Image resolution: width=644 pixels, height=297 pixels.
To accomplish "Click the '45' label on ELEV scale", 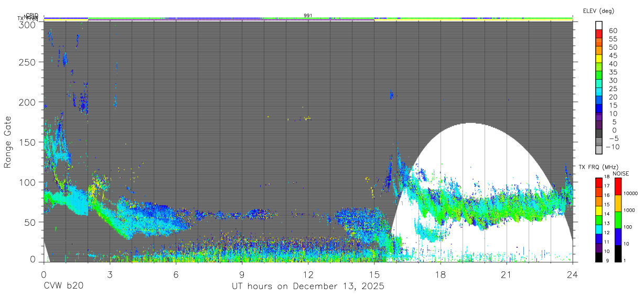I will 613,55.
